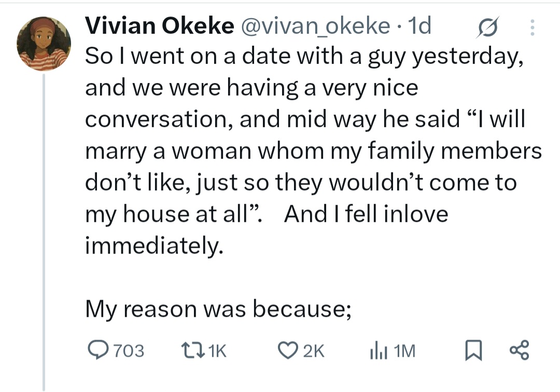Open the Vivian Okeke display name
The height and width of the screenshot is (392, 560).
[x=159, y=26]
